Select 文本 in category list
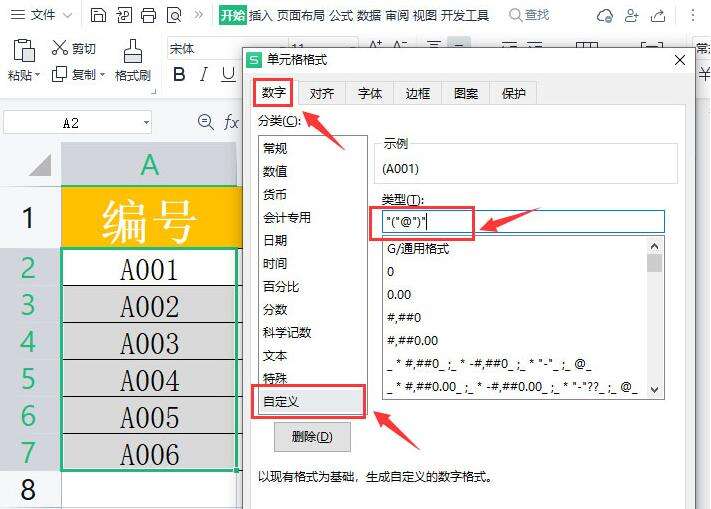This screenshot has height=509, width=711. (x=312, y=356)
